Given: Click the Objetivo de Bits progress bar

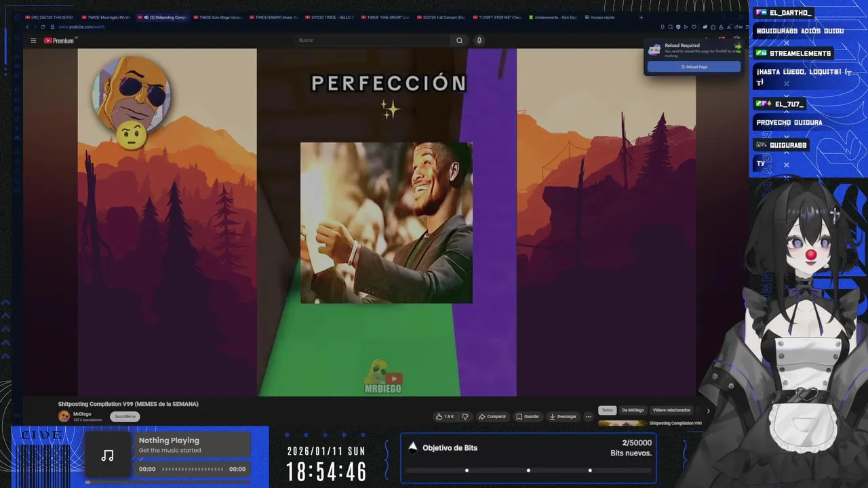Looking at the screenshot, I should click(528, 470).
